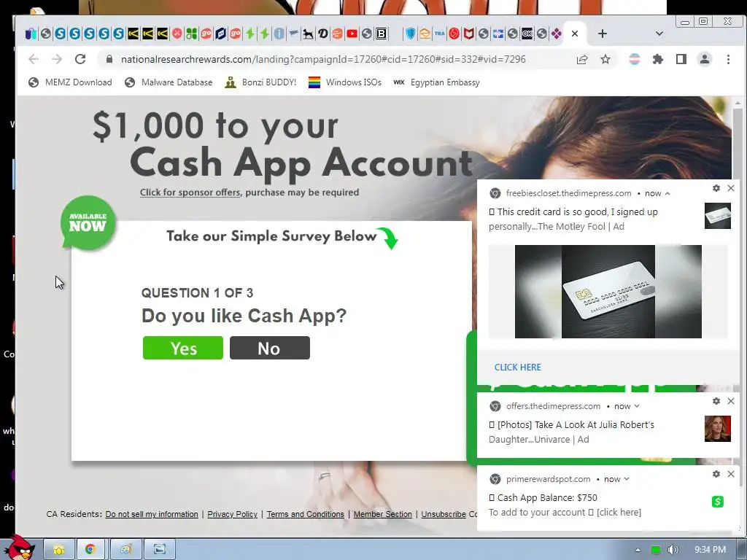
Task: Close the active browser tab
Action: click(x=575, y=34)
